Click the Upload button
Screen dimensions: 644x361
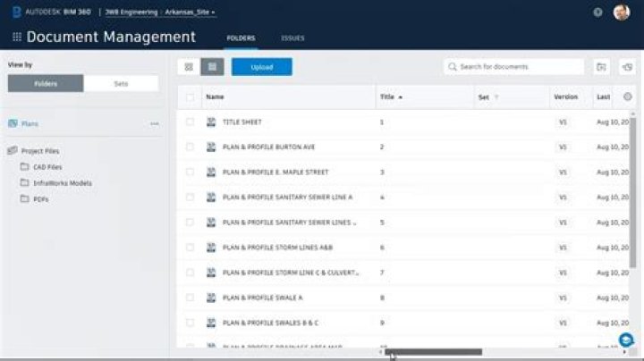262,67
